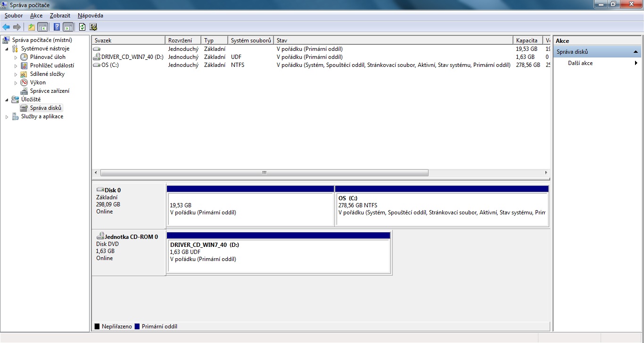Image resolution: width=644 pixels, height=343 pixels.
Task: Click the volume list scrollbar left arrow
Action: click(96, 172)
